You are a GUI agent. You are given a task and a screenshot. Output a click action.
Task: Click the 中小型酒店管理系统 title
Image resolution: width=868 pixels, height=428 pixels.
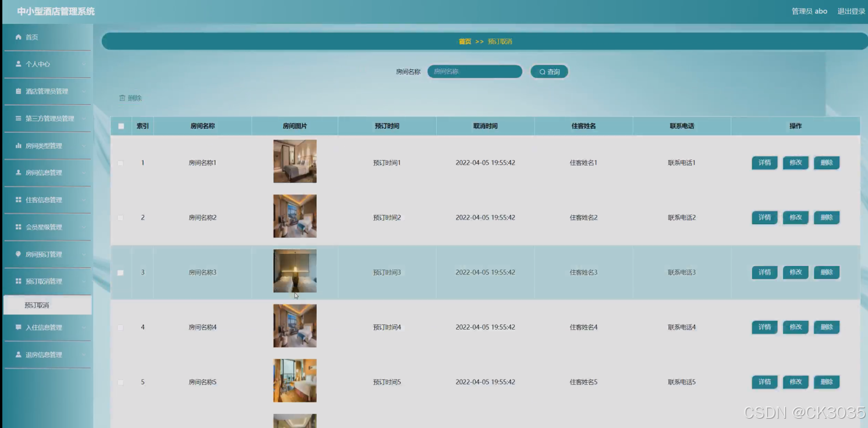pos(56,11)
